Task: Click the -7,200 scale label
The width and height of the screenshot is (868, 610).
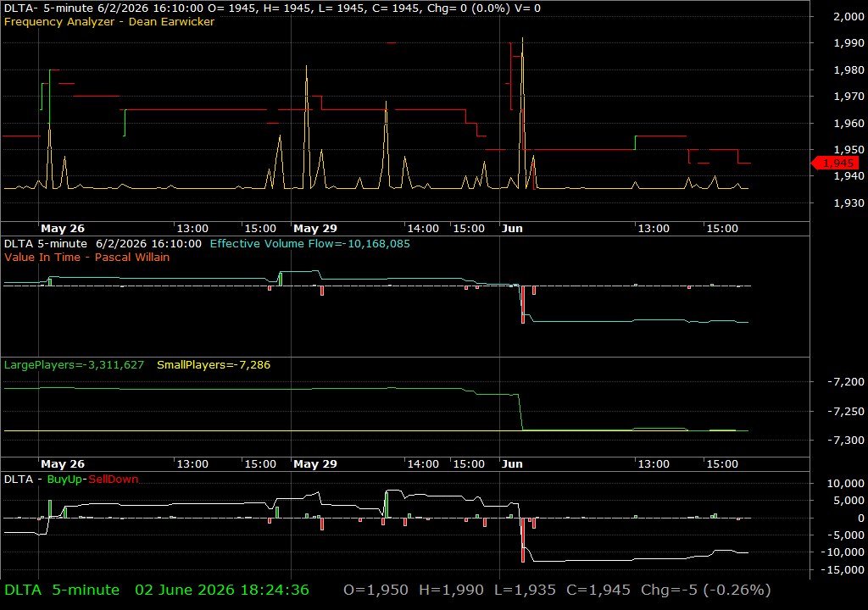Action: point(845,381)
